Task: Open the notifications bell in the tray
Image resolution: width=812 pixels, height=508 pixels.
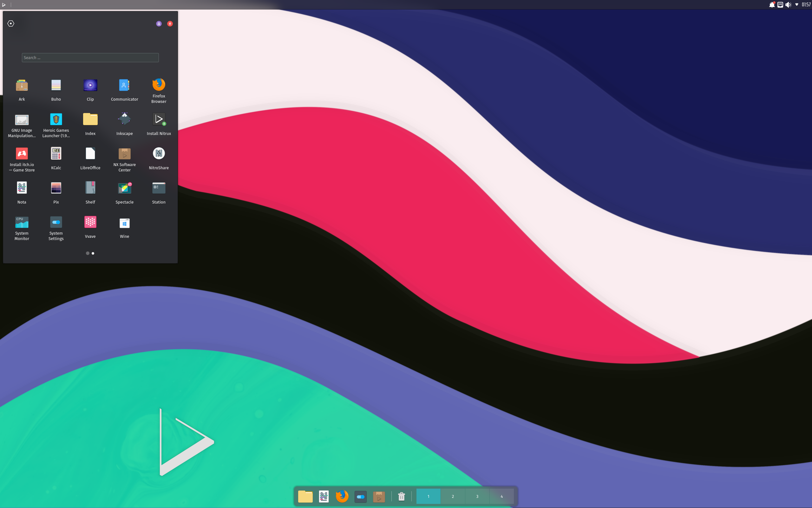Action: [x=772, y=5]
